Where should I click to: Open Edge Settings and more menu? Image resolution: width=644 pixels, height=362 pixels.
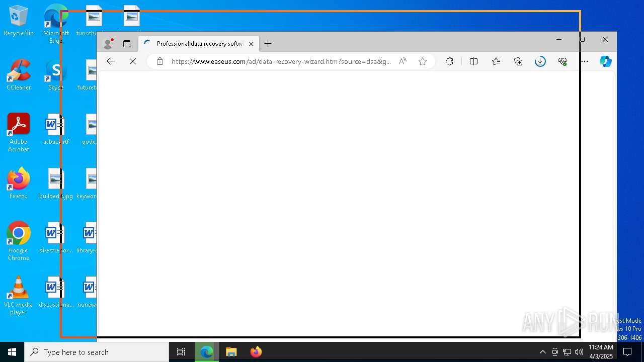[x=585, y=61]
